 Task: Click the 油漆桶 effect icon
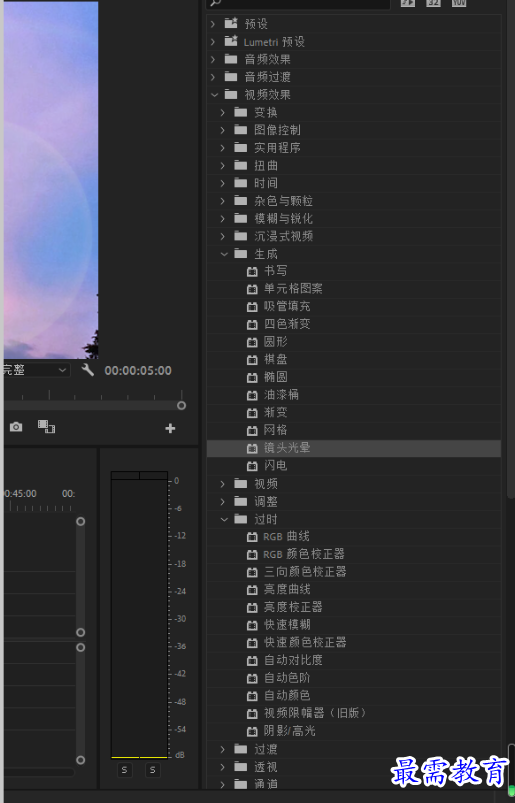[252, 395]
